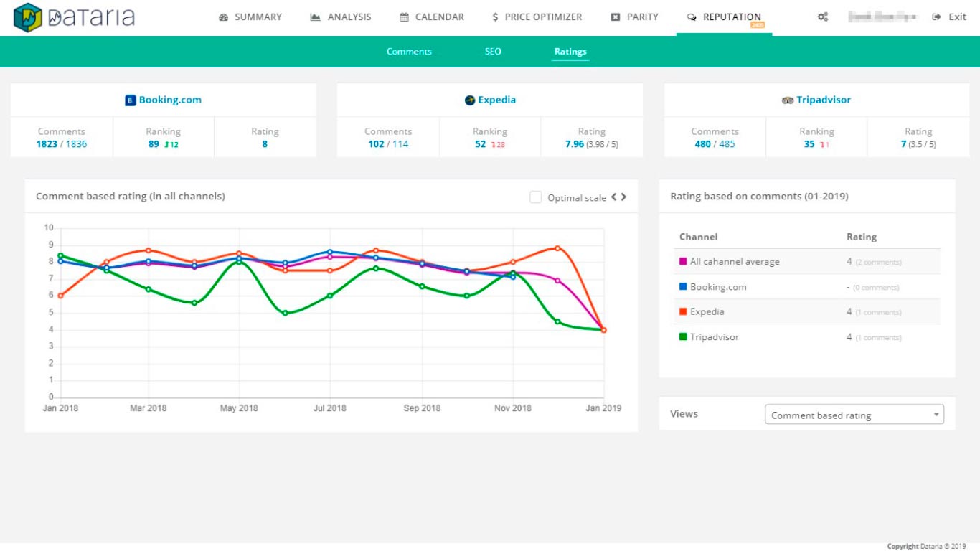Open the Calendar tab
The width and height of the screenshot is (980, 551).
tap(432, 17)
